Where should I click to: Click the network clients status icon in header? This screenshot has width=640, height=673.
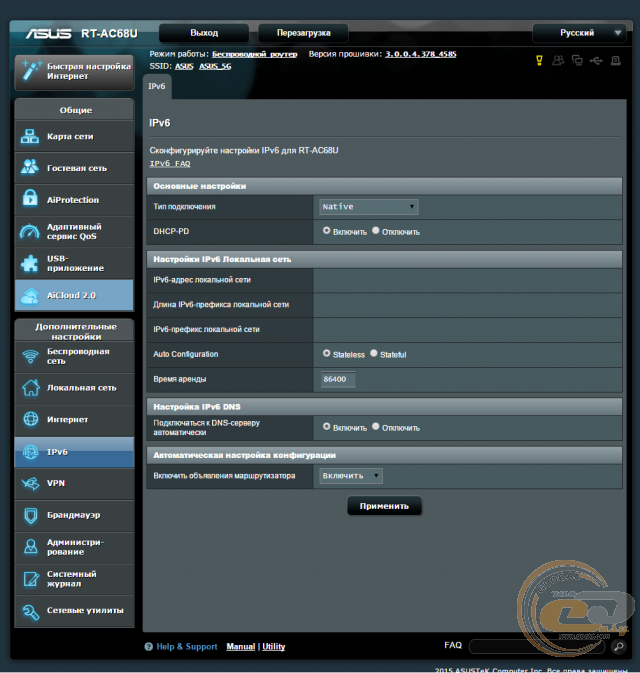[x=577, y=61]
